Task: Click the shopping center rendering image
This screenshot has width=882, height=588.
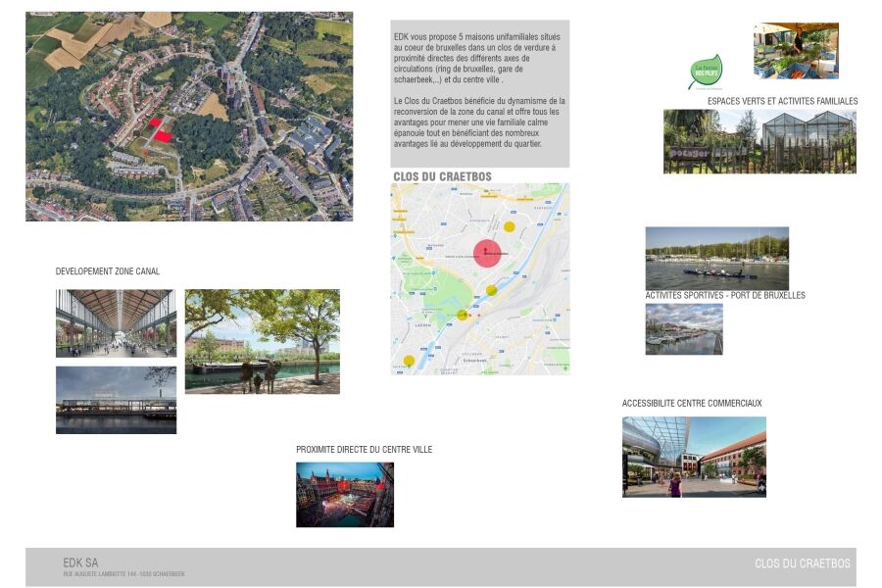Action: tap(694, 457)
